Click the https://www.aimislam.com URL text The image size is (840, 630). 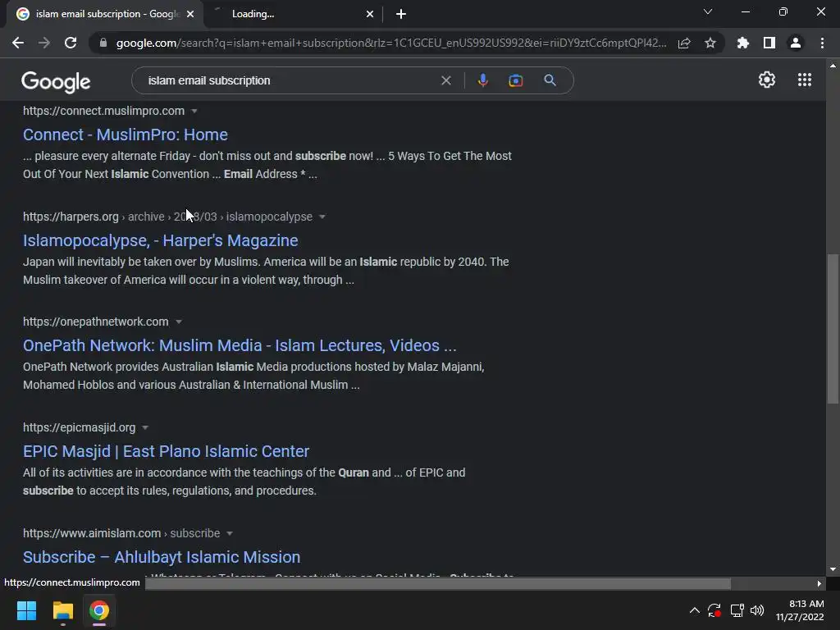pos(92,533)
